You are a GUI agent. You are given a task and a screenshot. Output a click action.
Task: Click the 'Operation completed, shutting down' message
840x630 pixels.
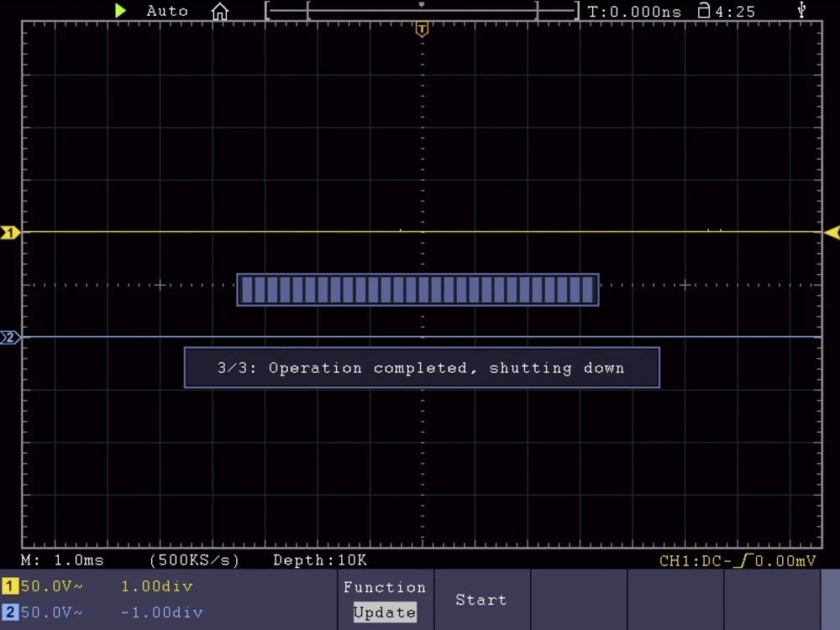coord(422,368)
